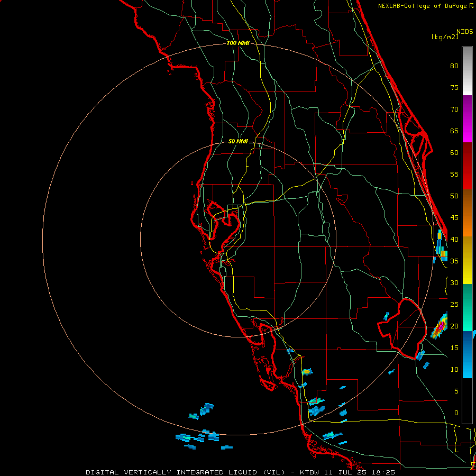This screenshot has width=476, height=476.
Task: Click the "75" value on the VIL scale
Action: pyautogui.click(x=454, y=87)
